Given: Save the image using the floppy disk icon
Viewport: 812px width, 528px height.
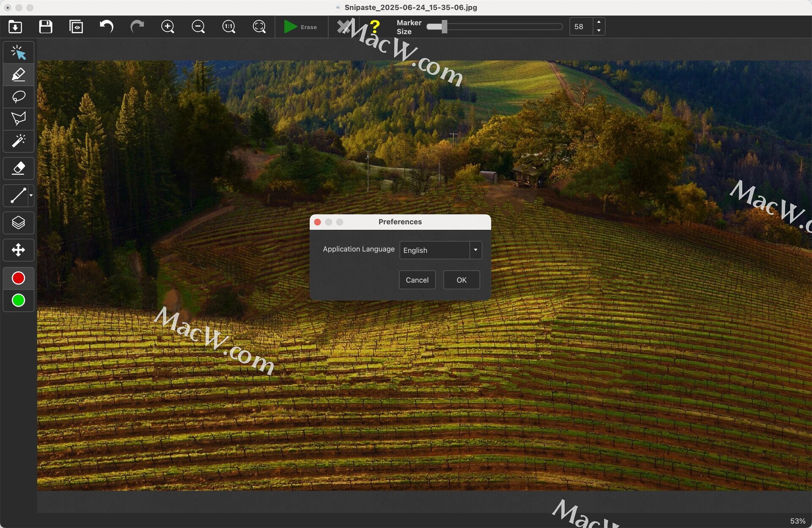Looking at the screenshot, I should [46, 27].
